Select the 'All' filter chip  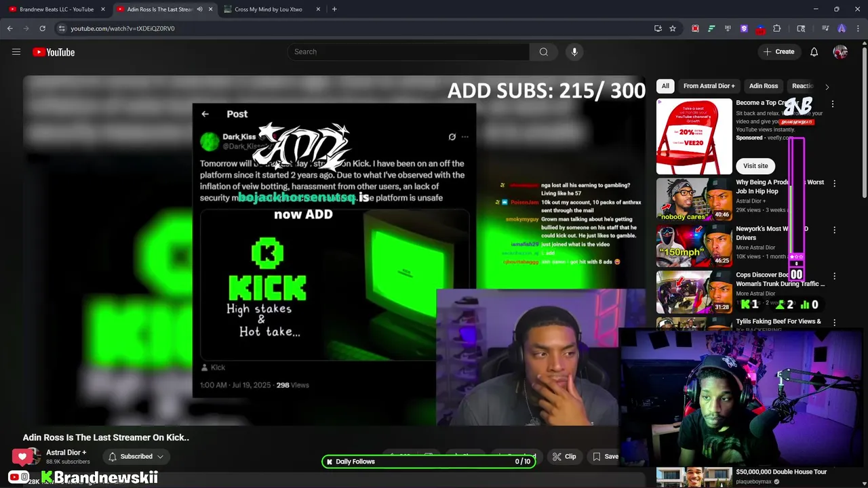pos(665,86)
